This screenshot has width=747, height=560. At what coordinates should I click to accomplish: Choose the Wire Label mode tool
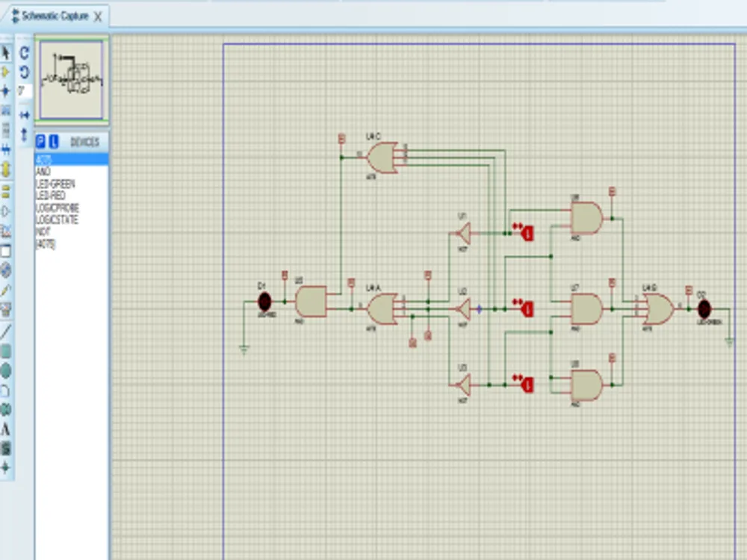tap(5, 106)
